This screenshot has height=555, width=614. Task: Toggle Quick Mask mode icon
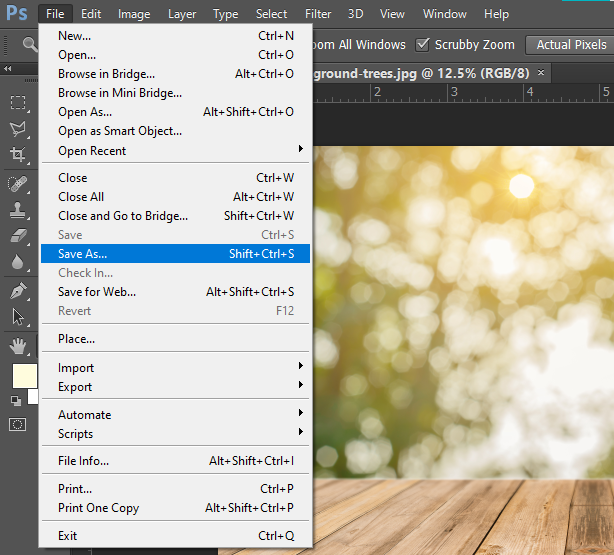pos(18,425)
